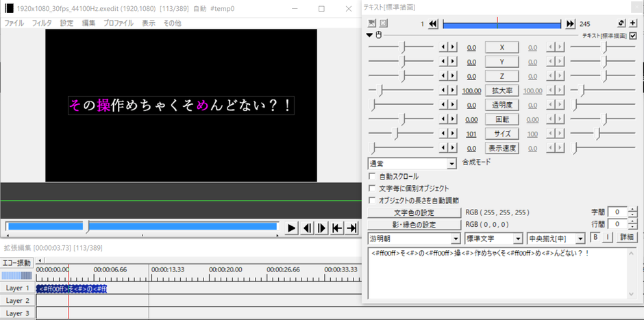The image size is (644, 320).
Task: Open the 標準文字 text style dropdown
Action: point(494,238)
